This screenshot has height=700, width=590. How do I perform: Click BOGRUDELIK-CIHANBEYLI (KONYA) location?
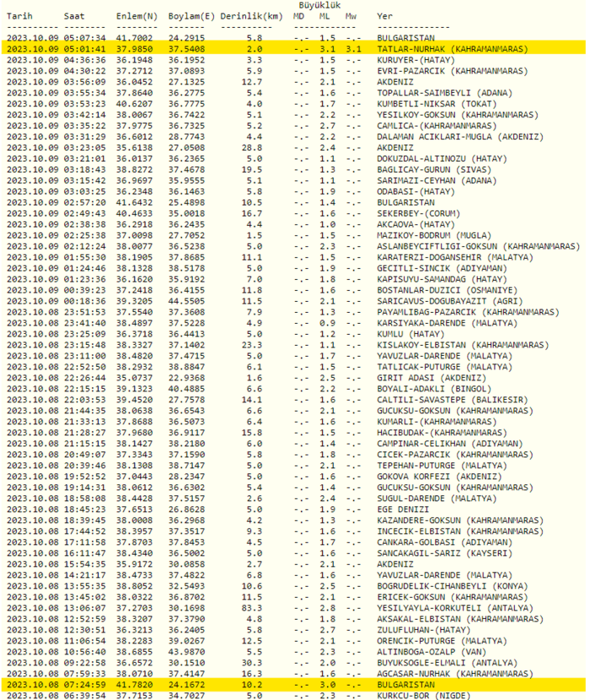[x=452, y=585]
